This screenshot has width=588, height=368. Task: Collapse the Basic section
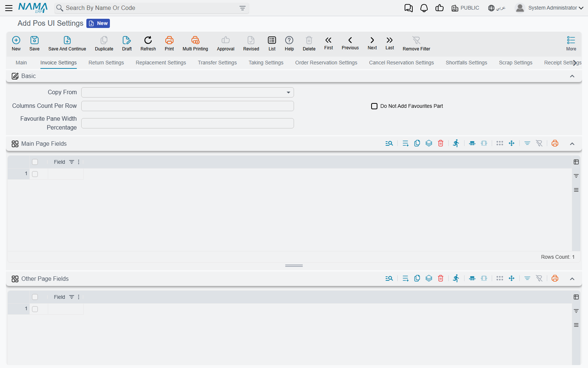(x=572, y=76)
